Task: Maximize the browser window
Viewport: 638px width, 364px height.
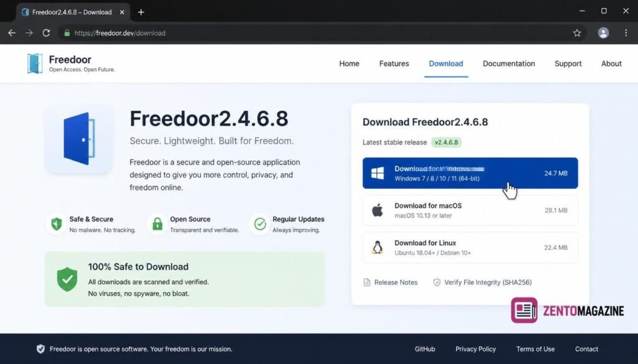Action: click(604, 11)
